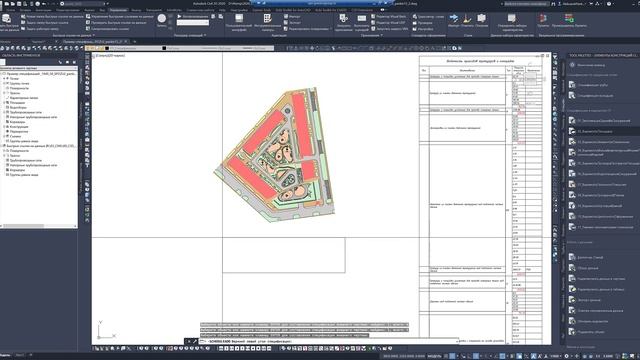The image size is (640, 360).
Task: Click Set Working Folder (Задать рабочую папку)
Action: [x=40, y=29]
